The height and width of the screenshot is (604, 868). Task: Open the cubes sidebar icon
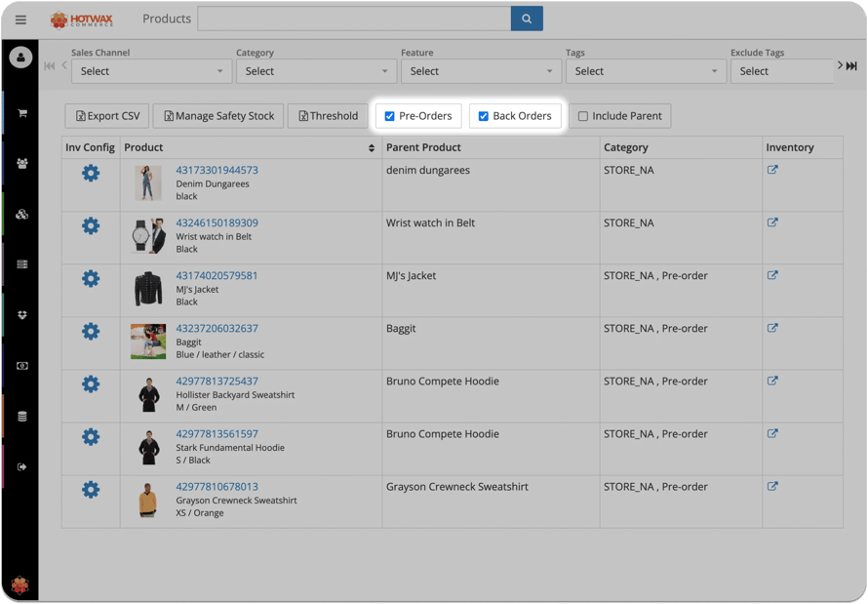point(22,215)
